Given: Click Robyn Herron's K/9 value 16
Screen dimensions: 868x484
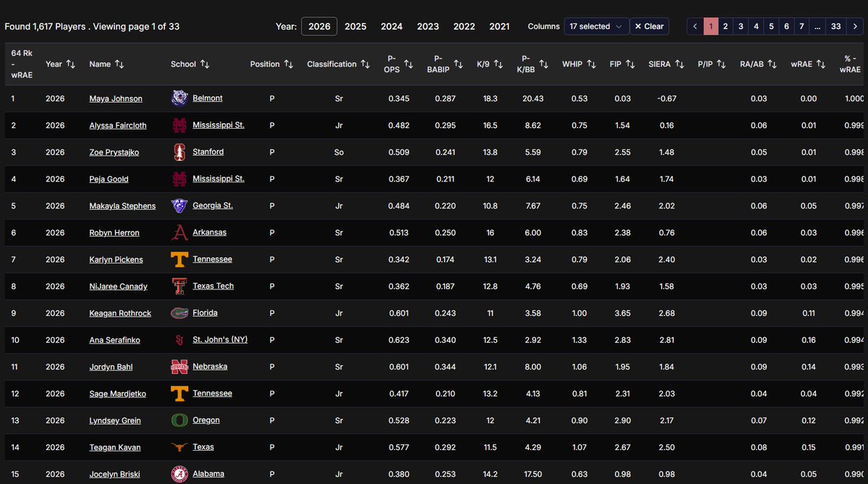Looking at the screenshot, I should tap(490, 232).
